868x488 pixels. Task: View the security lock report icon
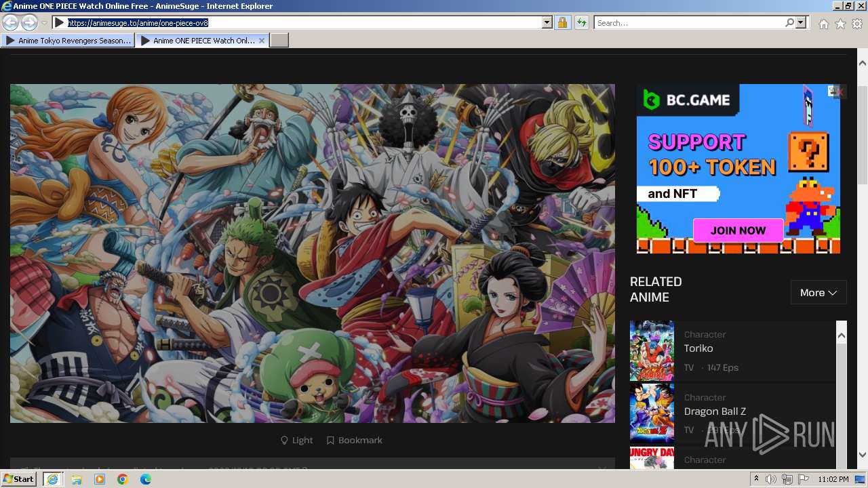[x=562, y=23]
